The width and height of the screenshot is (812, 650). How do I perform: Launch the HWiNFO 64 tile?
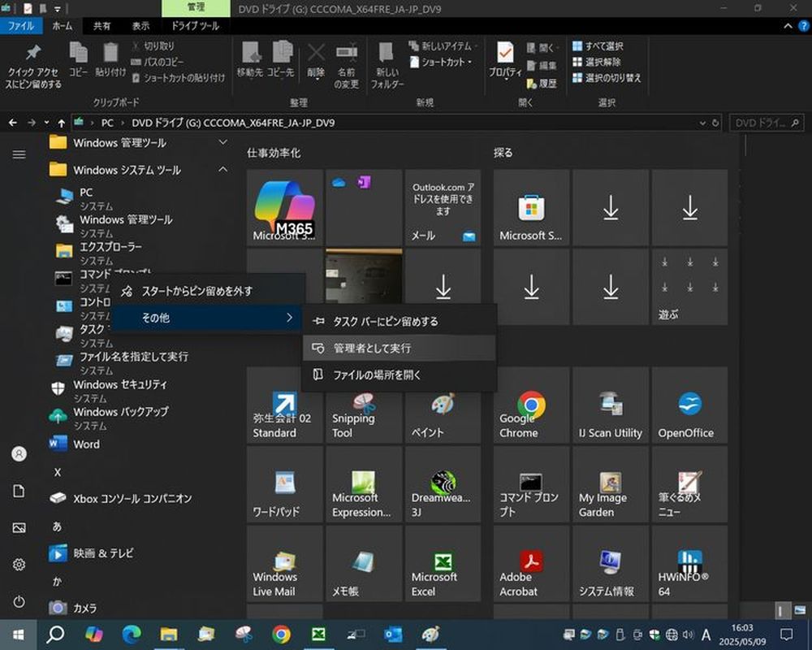689,563
